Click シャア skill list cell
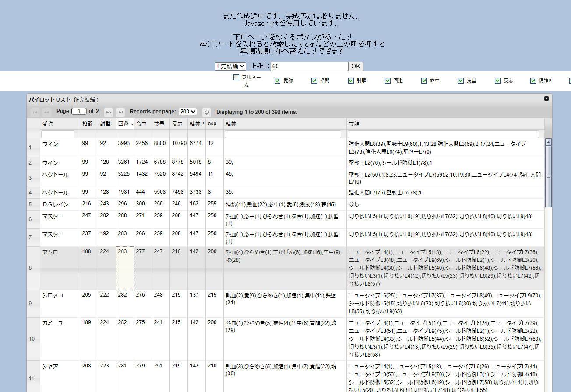Screen dimensions: 571x392 [x=446, y=377]
